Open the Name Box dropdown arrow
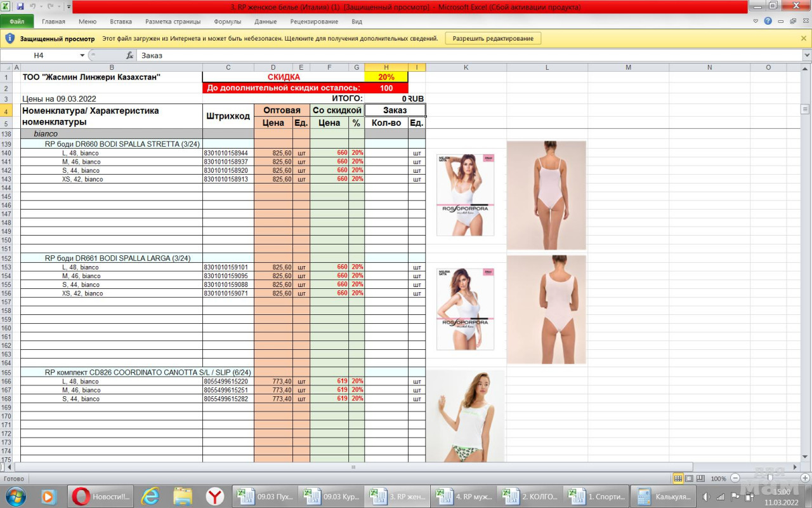Screen dimensions: 812x508 (x=82, y=55)
